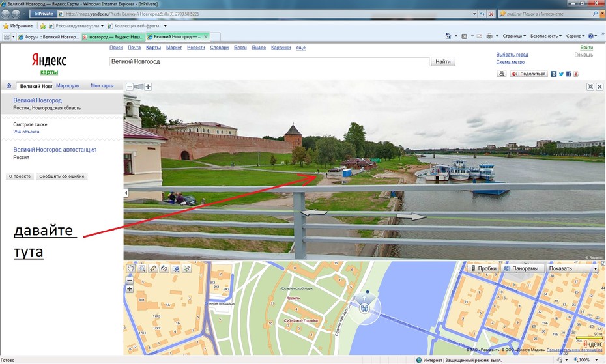Click the Поделиться share button
Screen dimensions: 606x364
528,74
